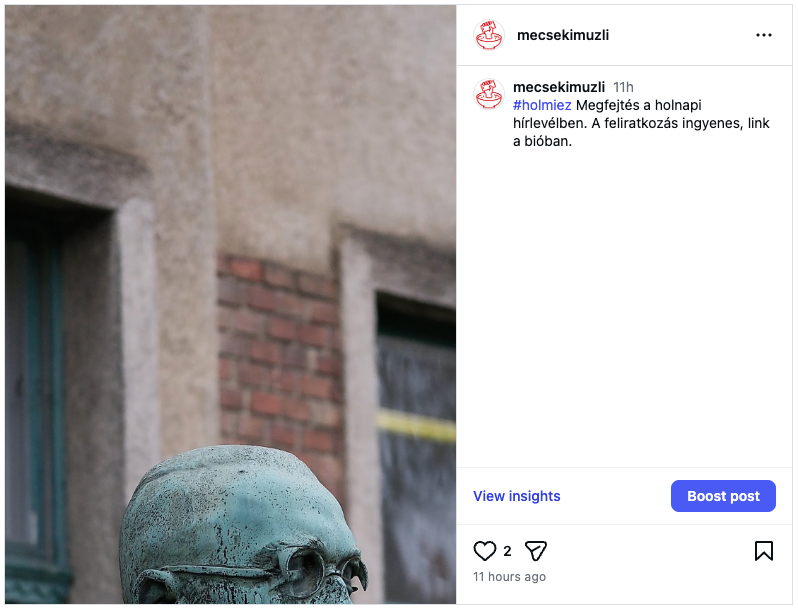Click the mecsekimuzli avatar beside the caption
This screenshot has height=609, width=798.
coord(489,94)
